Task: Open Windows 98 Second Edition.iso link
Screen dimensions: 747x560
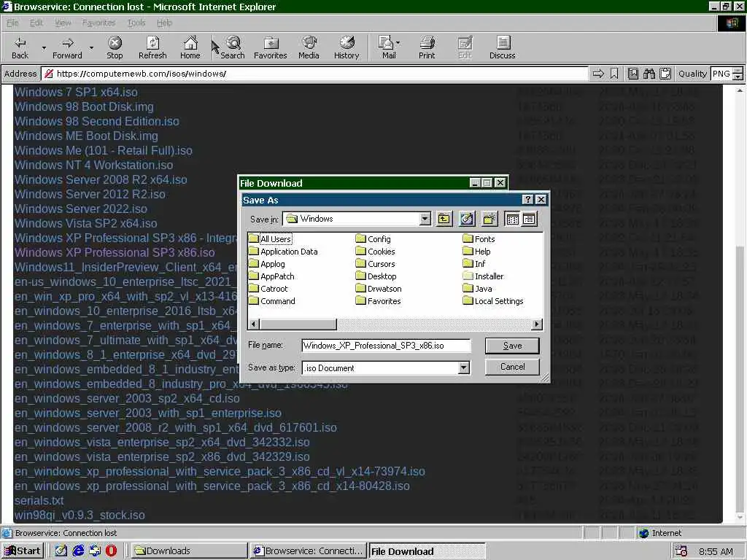Action: click(97, 121)
